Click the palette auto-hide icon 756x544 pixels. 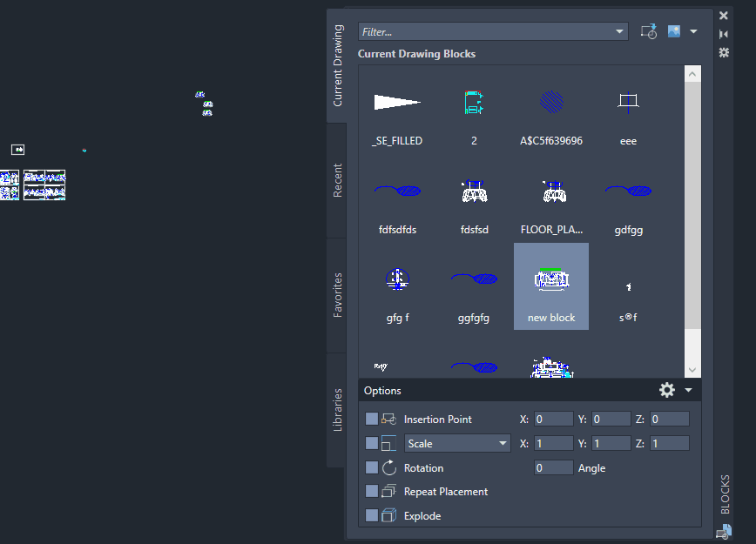click(x=724, y=34)
